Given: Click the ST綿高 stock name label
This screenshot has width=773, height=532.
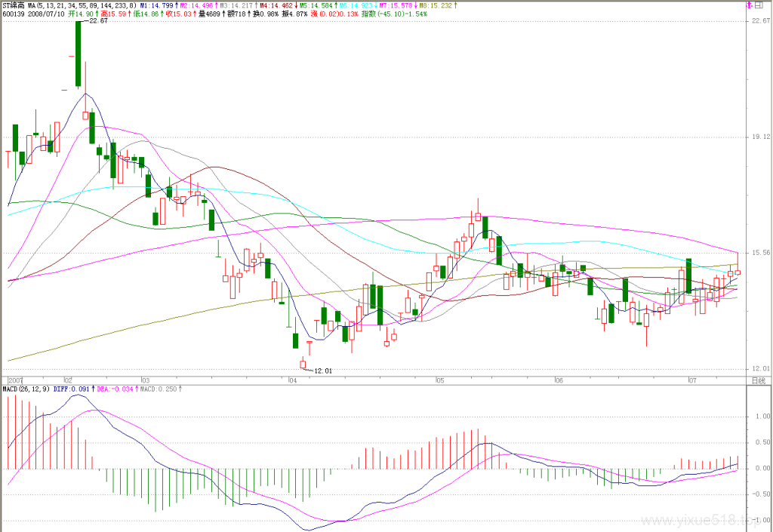Looking at the screenshot, I should (x=14, y=5).
